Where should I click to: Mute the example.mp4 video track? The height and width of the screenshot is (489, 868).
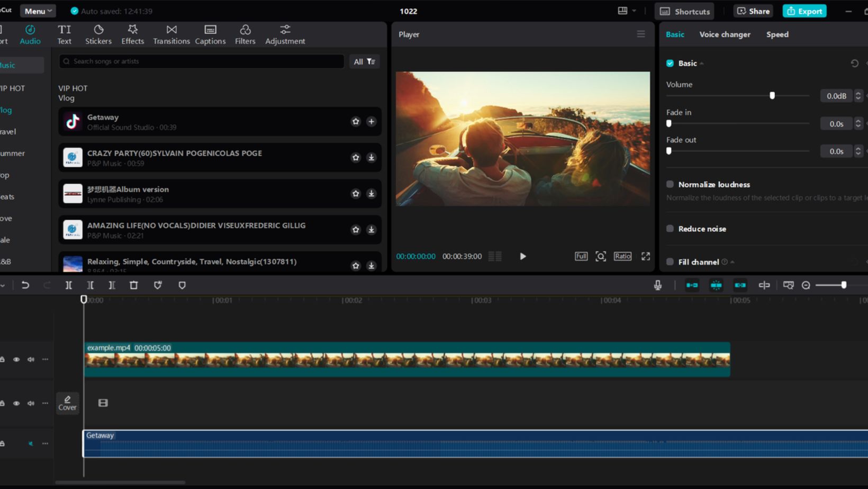[x=31, y=359]
